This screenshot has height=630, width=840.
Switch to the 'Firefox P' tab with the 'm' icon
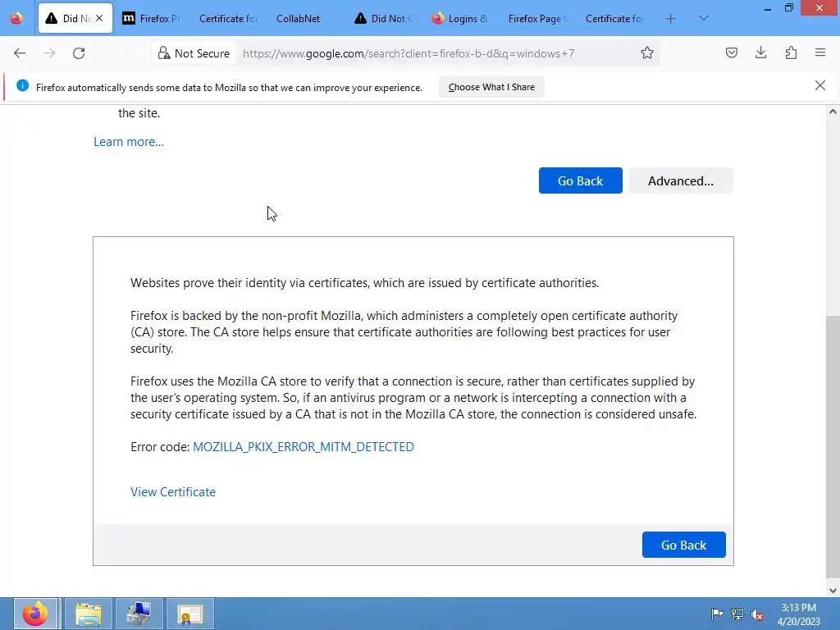pos(151,18)
